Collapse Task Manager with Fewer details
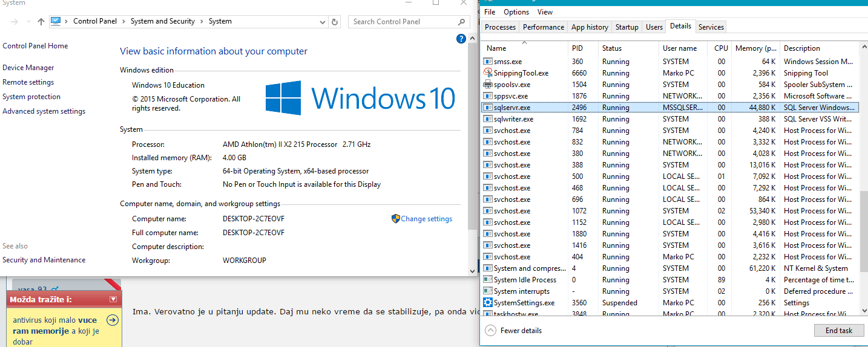 [513, 331]
